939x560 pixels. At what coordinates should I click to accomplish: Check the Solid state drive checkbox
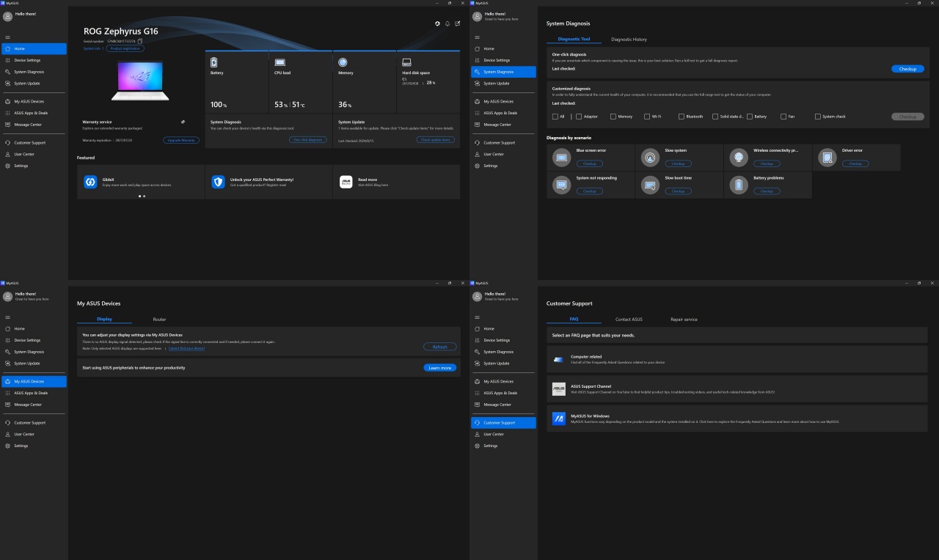(715, 117)
